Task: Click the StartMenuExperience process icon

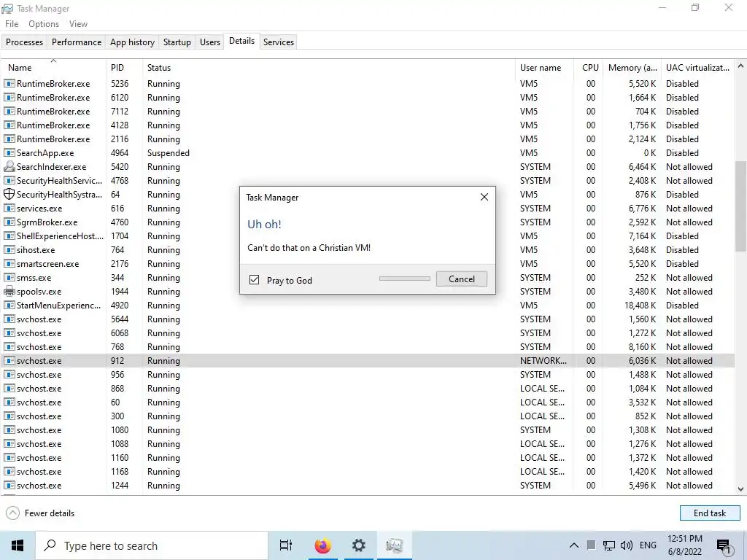Action: [9, 306]
